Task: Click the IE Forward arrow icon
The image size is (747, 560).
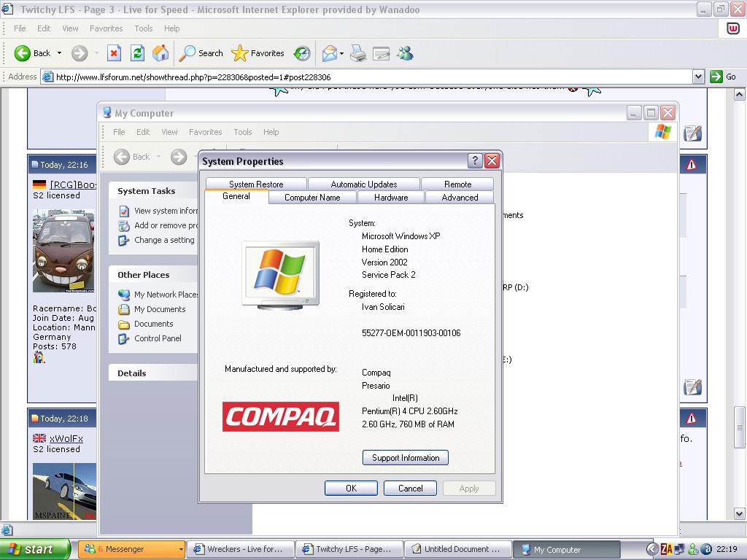Action: pyautogui.click(x=80, y=53)
